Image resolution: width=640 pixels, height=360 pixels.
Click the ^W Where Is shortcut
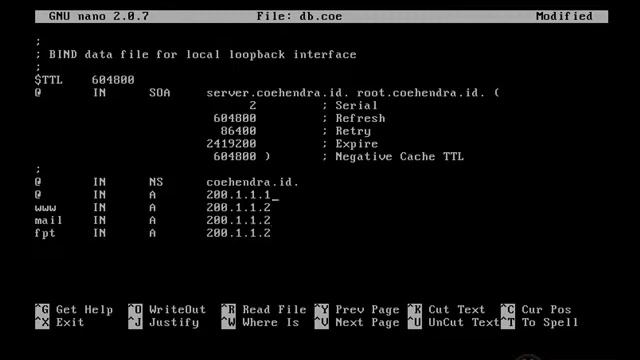pos(260,322)
